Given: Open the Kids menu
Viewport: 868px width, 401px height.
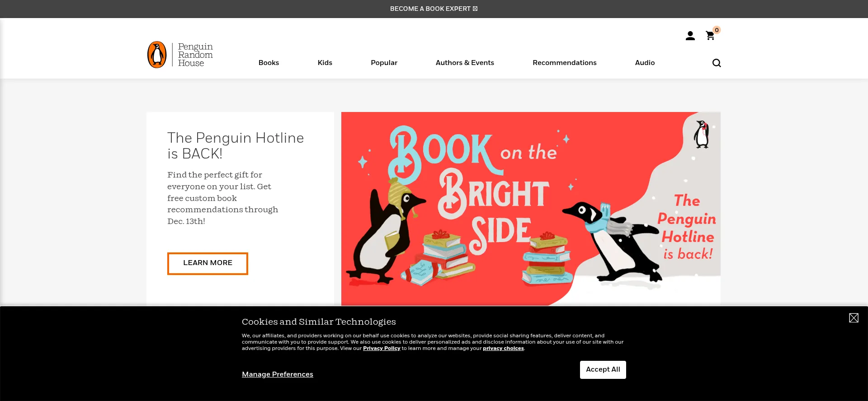Looking at the screenshot, I should 325,63.
